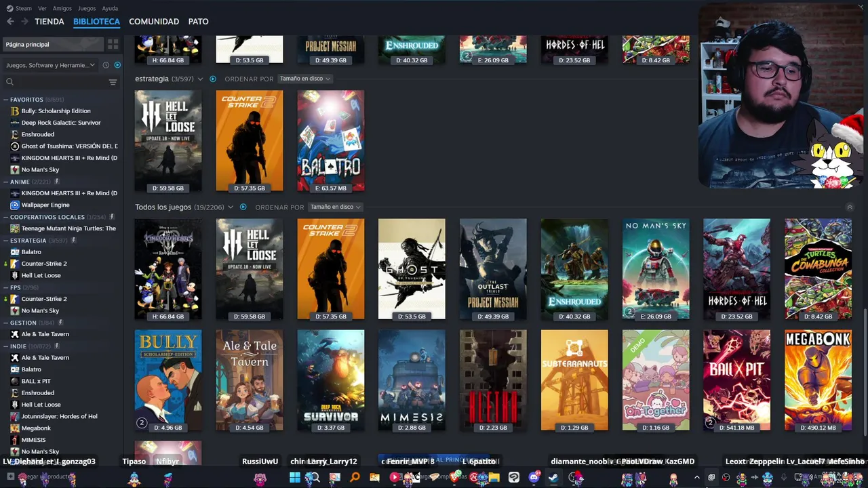Click scroll-to-top arrow in Todos los juegos header
Viewport: 868px width, 488px height.
[850, 207]
